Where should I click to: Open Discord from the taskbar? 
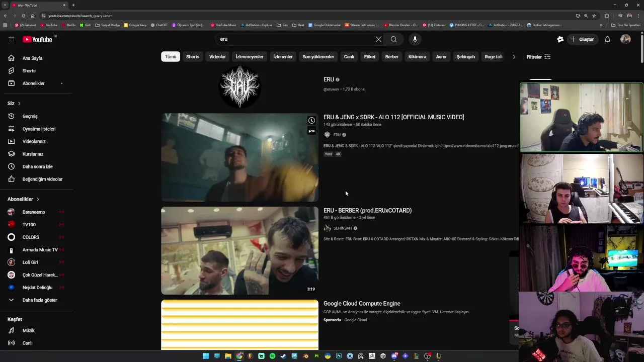[x=394, y=356]
